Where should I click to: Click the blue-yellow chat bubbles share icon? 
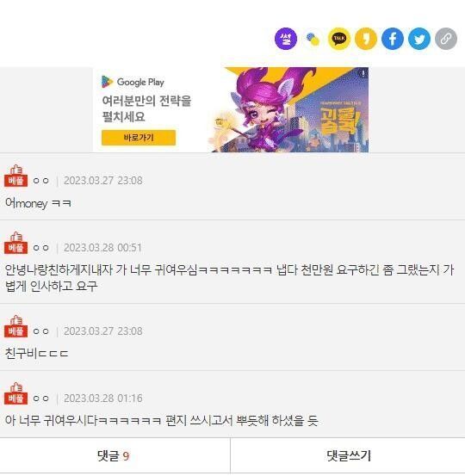point(313,39)
